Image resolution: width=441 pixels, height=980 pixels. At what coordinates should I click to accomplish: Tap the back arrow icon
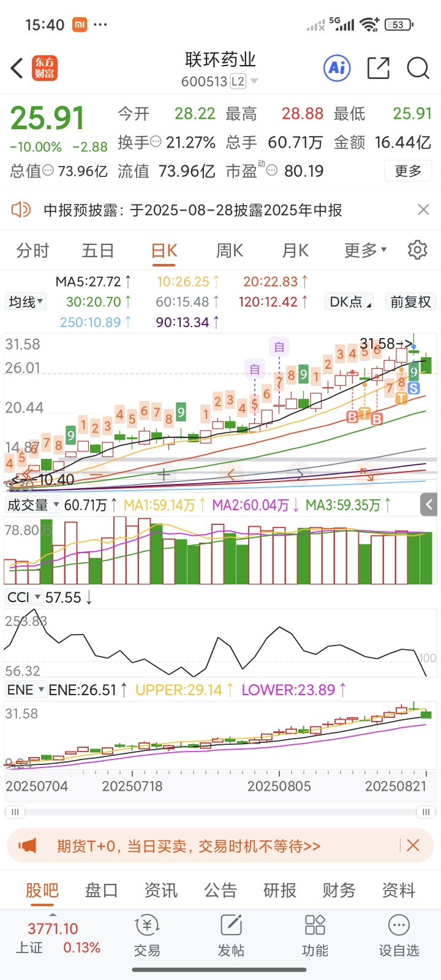coord(17,68)
